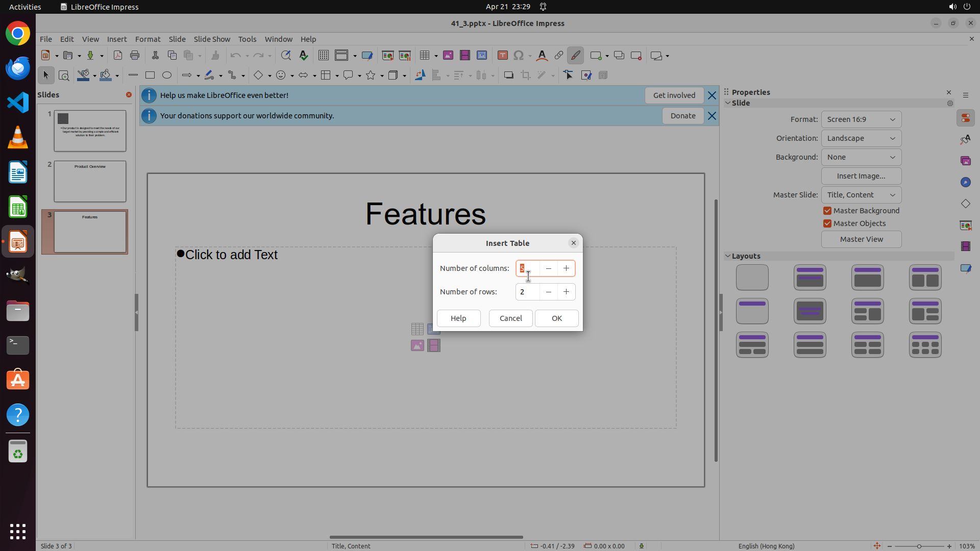
Task: Click OK in the Insert Table dialog
Action: [x=556, y=318]
